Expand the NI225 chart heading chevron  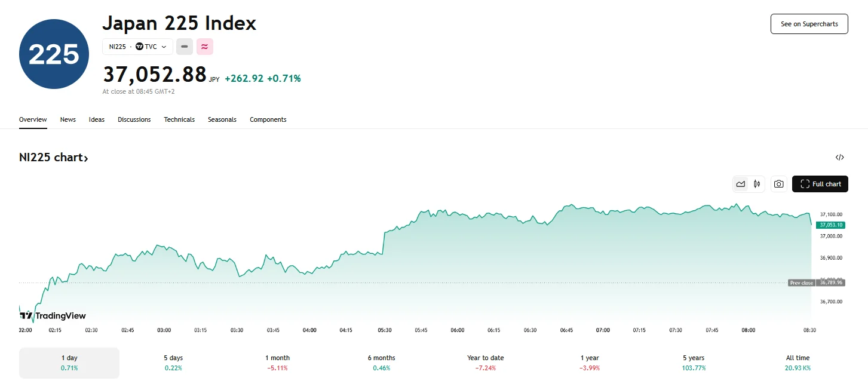coord(87,157)
